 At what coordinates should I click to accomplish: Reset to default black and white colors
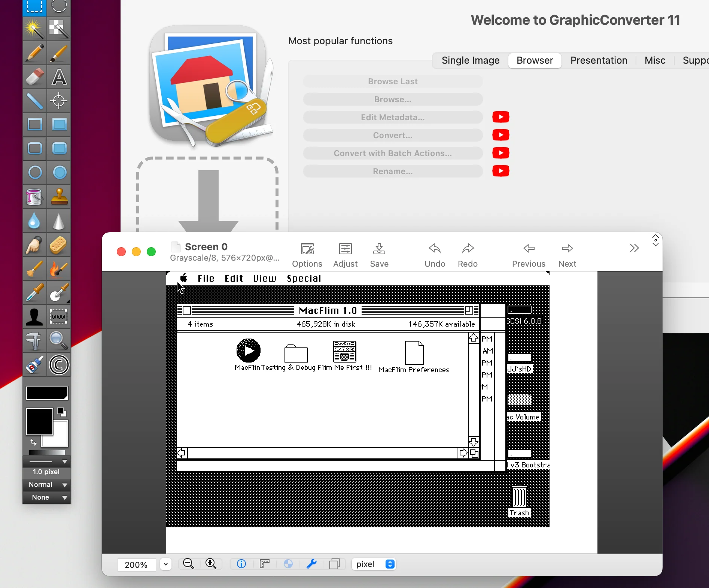pyautogui.click(x=61, y=412)
